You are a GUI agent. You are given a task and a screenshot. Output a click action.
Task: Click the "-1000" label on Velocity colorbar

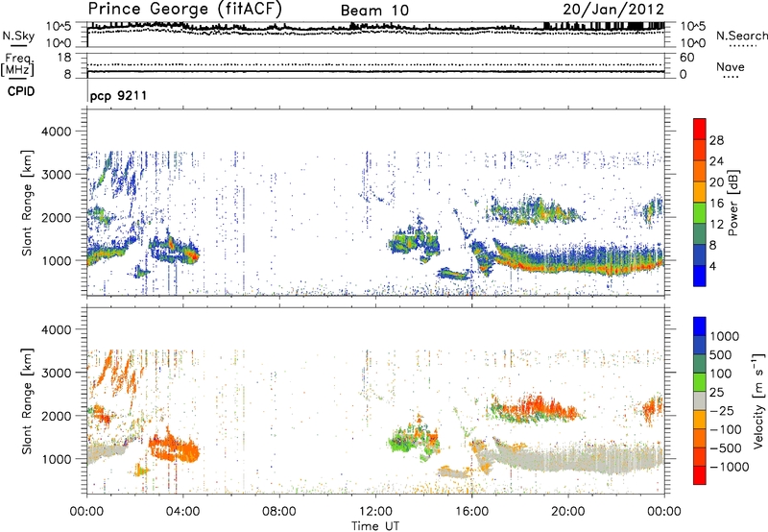point(730,467)
